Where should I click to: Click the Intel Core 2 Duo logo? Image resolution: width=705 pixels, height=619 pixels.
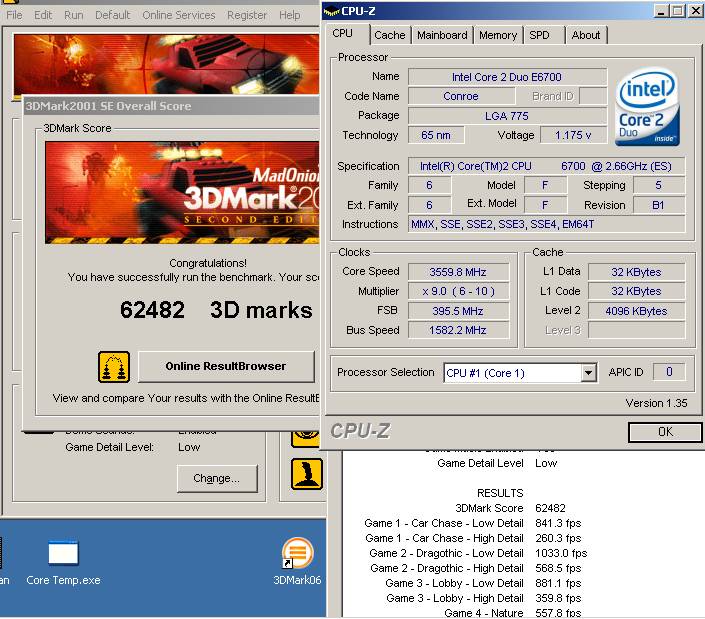pyautogui.click(x=647, y=107)
